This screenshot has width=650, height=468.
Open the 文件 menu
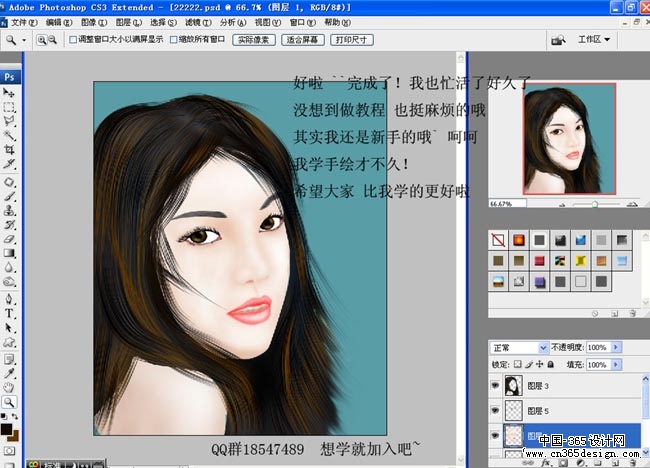(x=24, y=22)
